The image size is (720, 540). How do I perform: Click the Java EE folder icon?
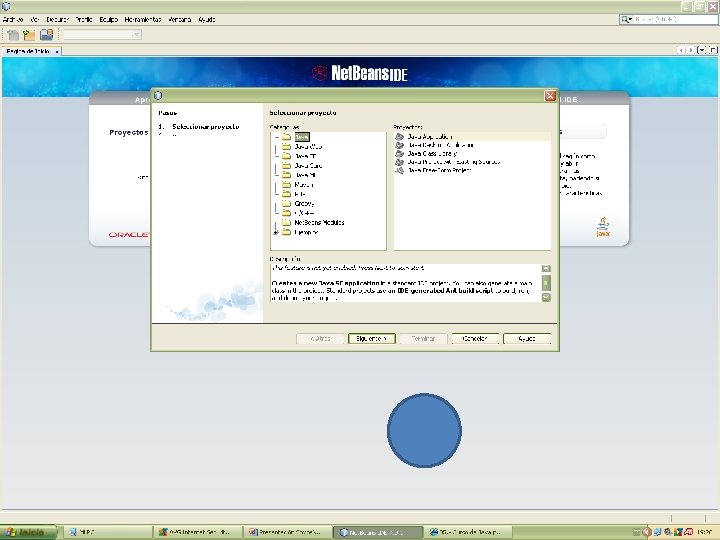click(x=287, y=156)
